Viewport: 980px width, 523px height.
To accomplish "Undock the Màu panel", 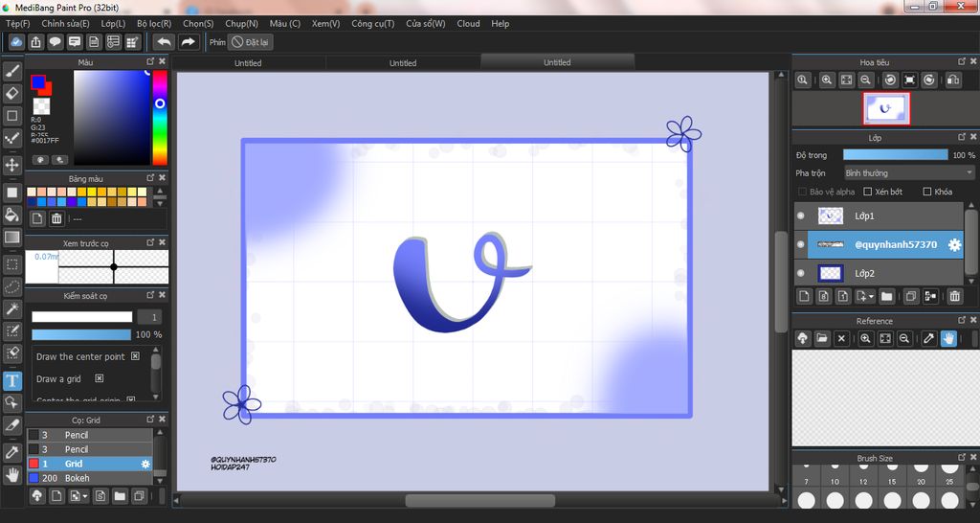I will (x=150, y=61).
